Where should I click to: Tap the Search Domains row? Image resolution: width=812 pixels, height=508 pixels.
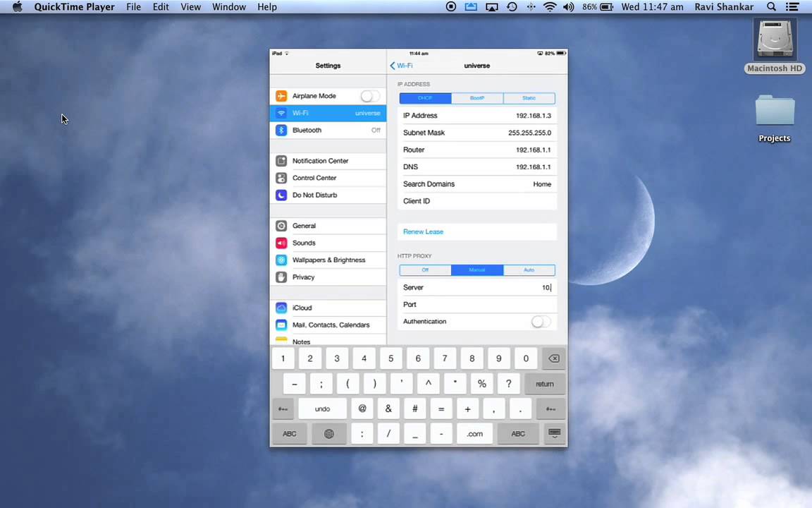click(477, 184)
